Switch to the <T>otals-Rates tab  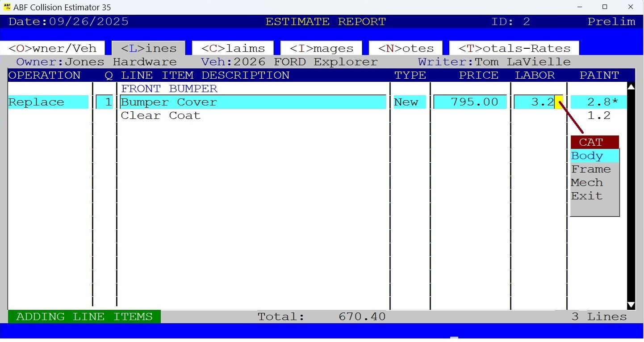click(514, 48)
